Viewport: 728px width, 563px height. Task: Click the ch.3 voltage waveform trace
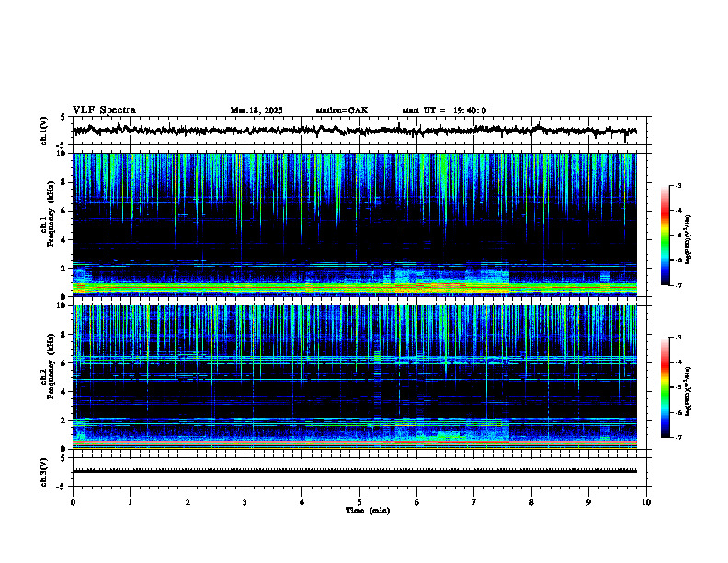(355, 471)
